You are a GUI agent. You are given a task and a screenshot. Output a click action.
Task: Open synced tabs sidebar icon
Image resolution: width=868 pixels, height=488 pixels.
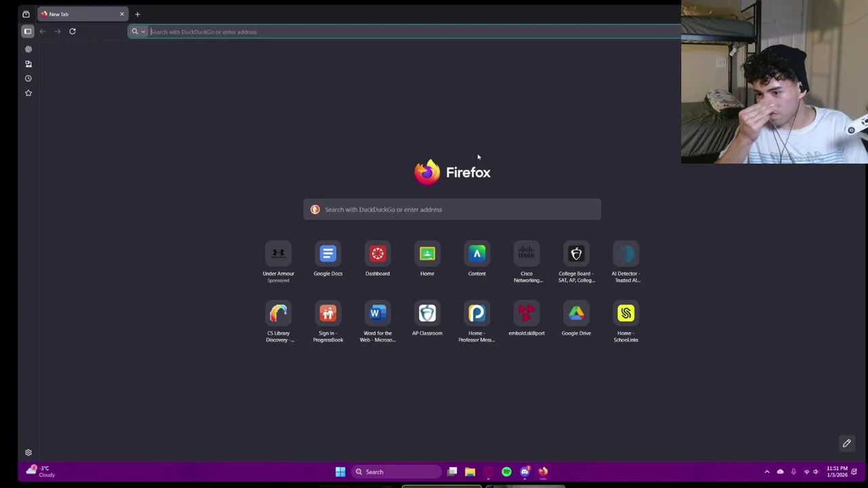[x=28, y=64]
